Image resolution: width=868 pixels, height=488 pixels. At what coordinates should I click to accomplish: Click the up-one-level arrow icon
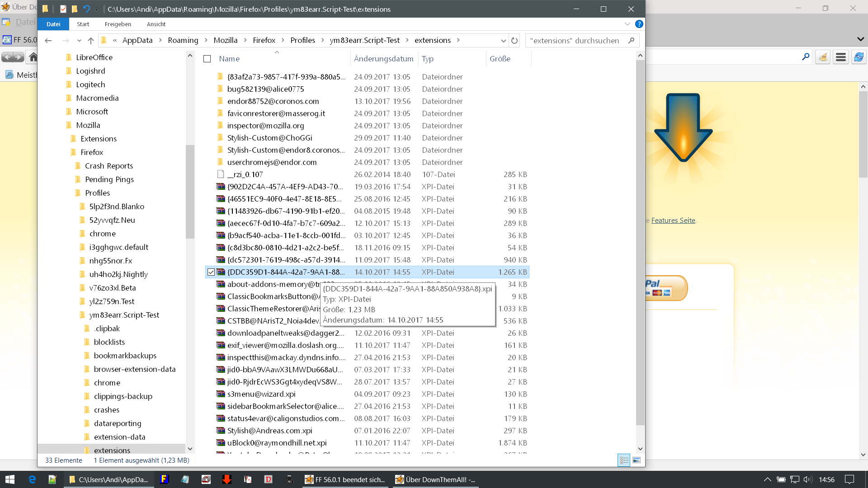coord(91,41)
